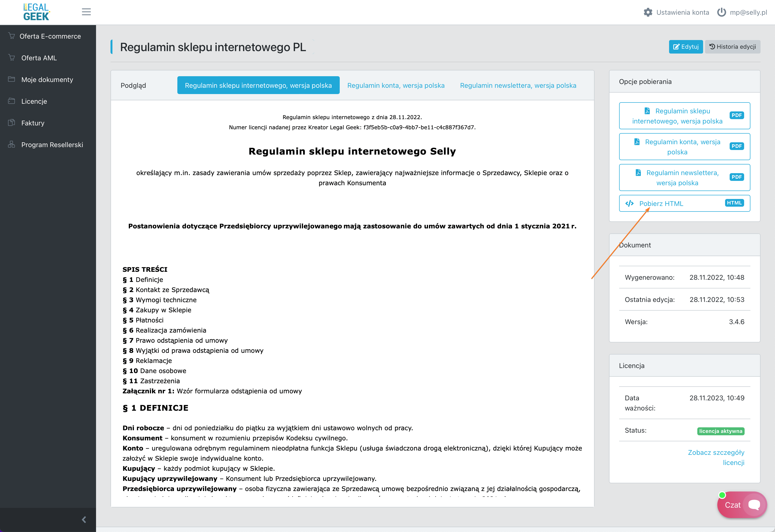Click the Legal Geek logo
The height and width of the screenshot is (532, 775).
(36, 12)
